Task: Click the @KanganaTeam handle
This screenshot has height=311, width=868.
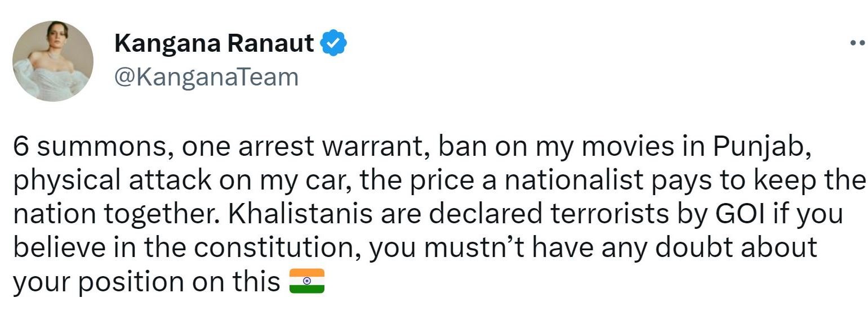Action: 206,77
